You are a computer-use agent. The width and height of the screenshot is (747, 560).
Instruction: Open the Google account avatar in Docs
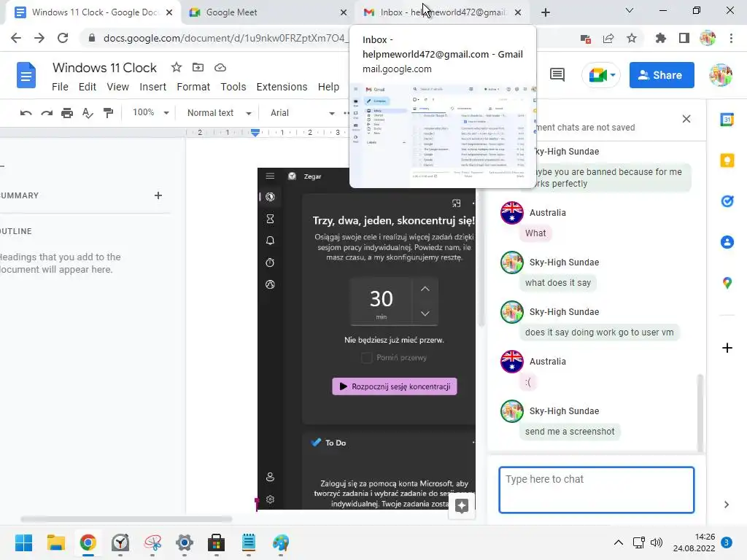tap(720, 75)
